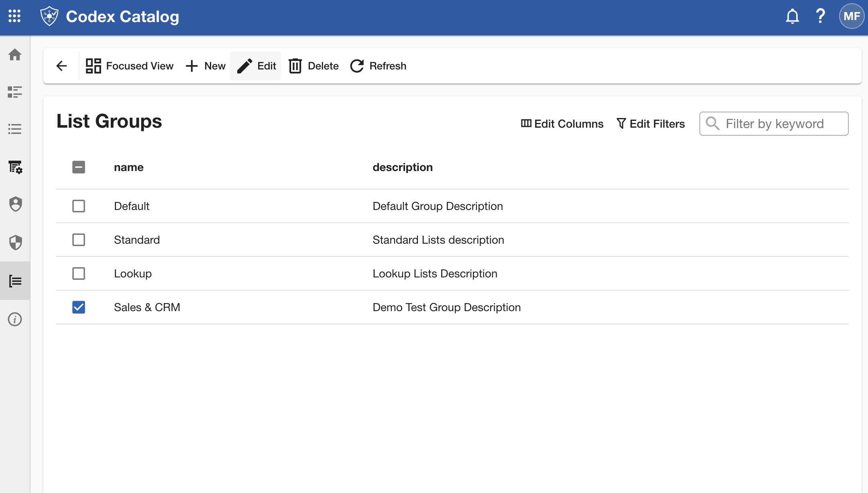Image resolution: width=868 pixels, height=493 pixels.
Task: Select the Lookup group name
Action: tap(133, 273)
